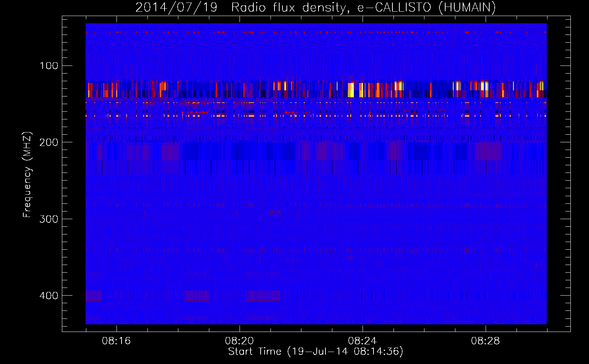Click the "Start Time (19-Jul-14 08:14:36)" label

tap(316, 352)
